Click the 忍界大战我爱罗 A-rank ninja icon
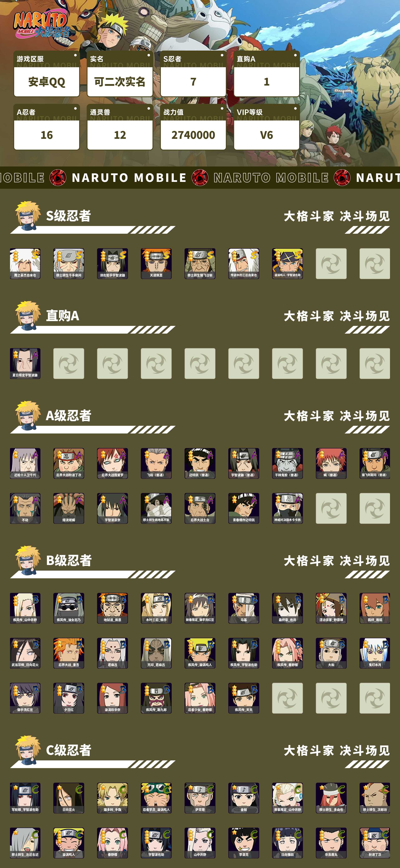The image size is (400, 868). [x=112, y=463]
